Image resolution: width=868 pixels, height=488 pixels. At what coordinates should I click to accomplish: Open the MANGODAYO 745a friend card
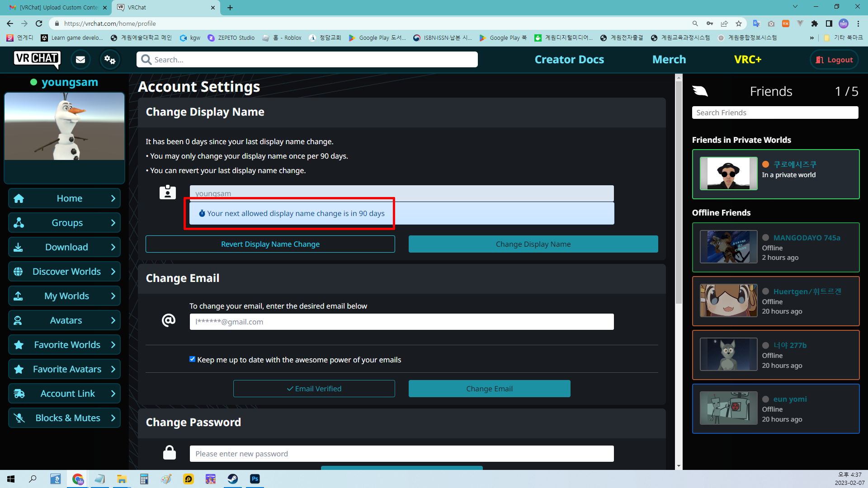click(776, 247)
